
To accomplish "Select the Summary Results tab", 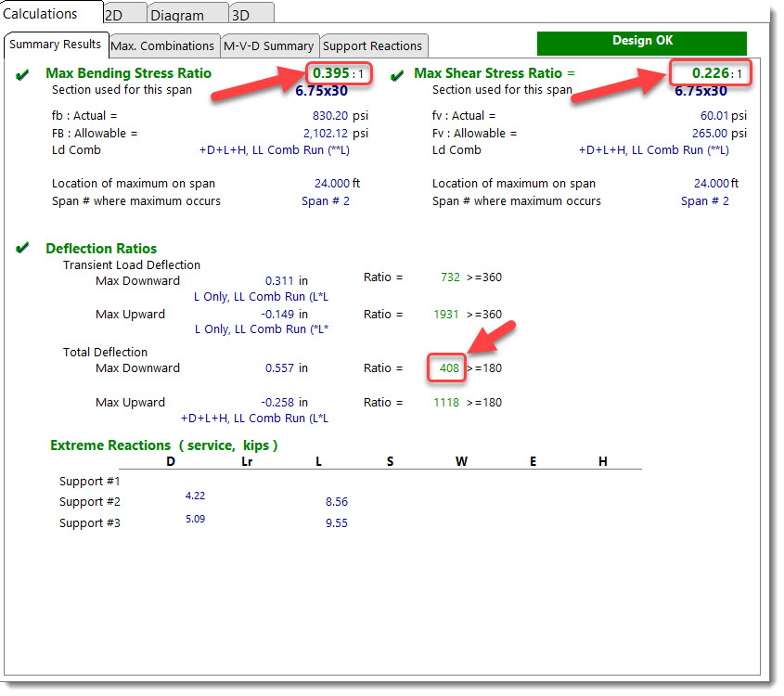I will 56,45.
